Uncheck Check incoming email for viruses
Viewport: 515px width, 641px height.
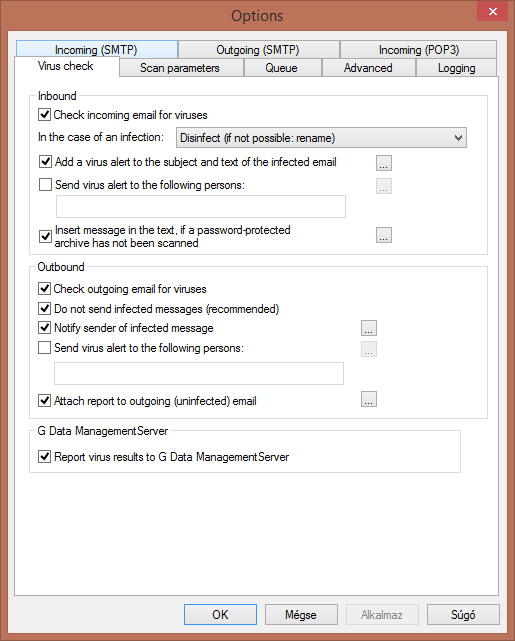[44, 114]
